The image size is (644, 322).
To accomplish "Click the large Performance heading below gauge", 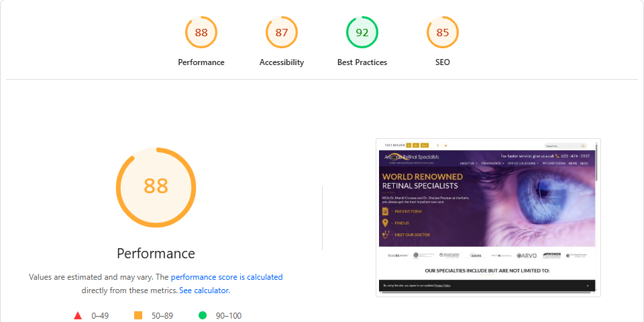I will point(156,254).
